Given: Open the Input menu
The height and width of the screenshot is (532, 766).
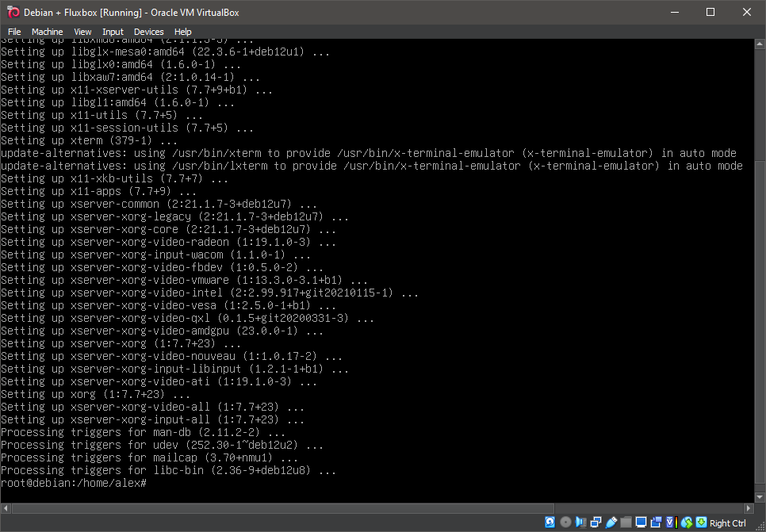Looking at the screenshot, I should click(x=113, y=32).
